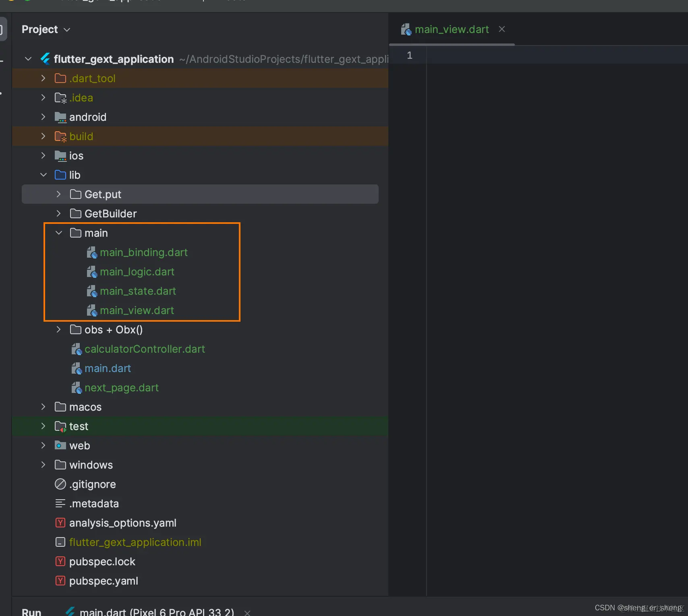Screen dimensions: 688x616
Task: Click the pubspec.yaml file icon
Action: (x=60, y=581)
